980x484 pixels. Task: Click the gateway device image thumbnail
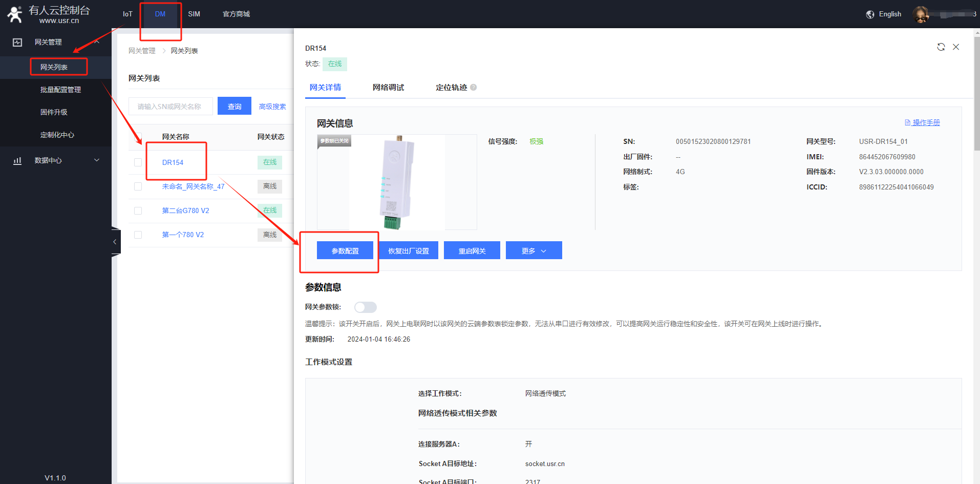pyautogui.click(x=397, y=182)
